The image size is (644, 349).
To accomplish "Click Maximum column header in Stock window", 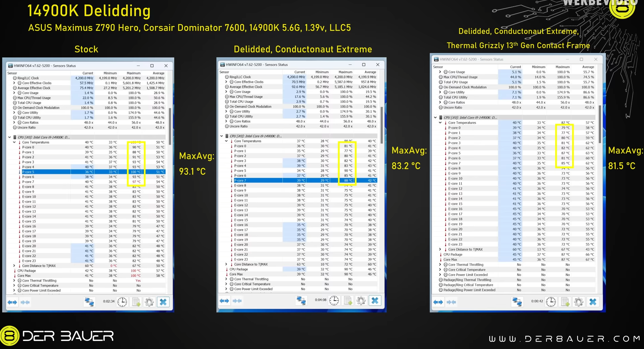I will 134,73.
